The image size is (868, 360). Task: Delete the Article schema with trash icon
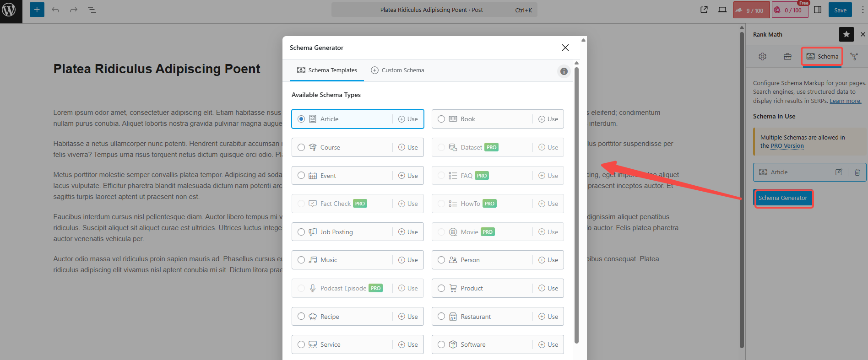(857, 172)
